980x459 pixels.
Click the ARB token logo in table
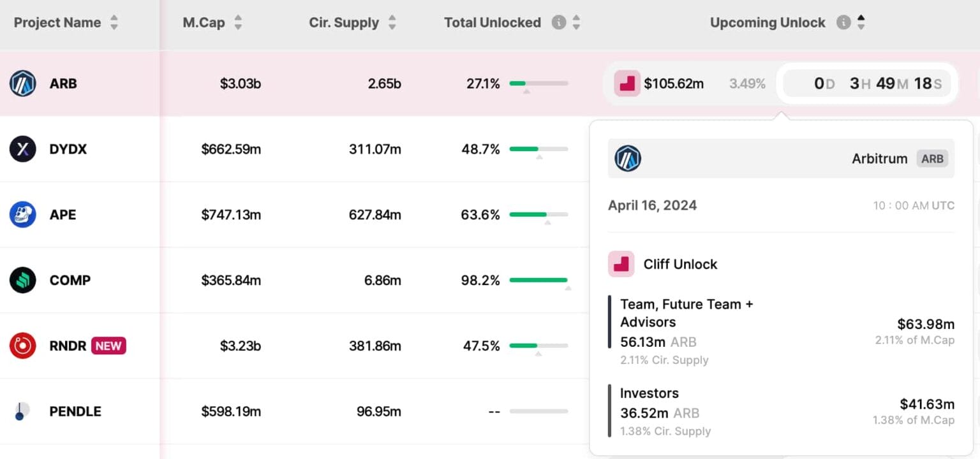(23, 84)
